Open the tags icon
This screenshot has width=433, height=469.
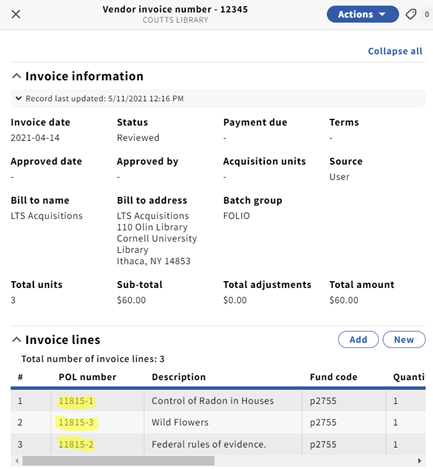pos(411,14)
